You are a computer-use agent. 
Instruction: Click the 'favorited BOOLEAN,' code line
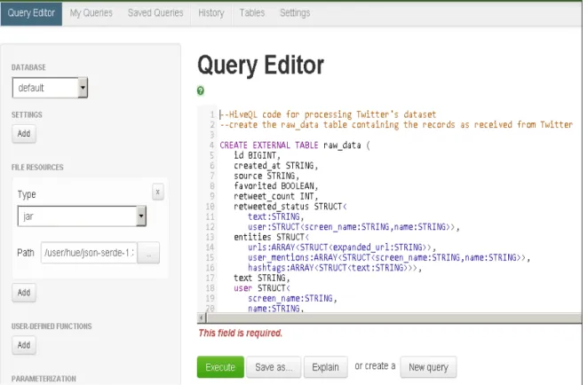click(275, 186)
